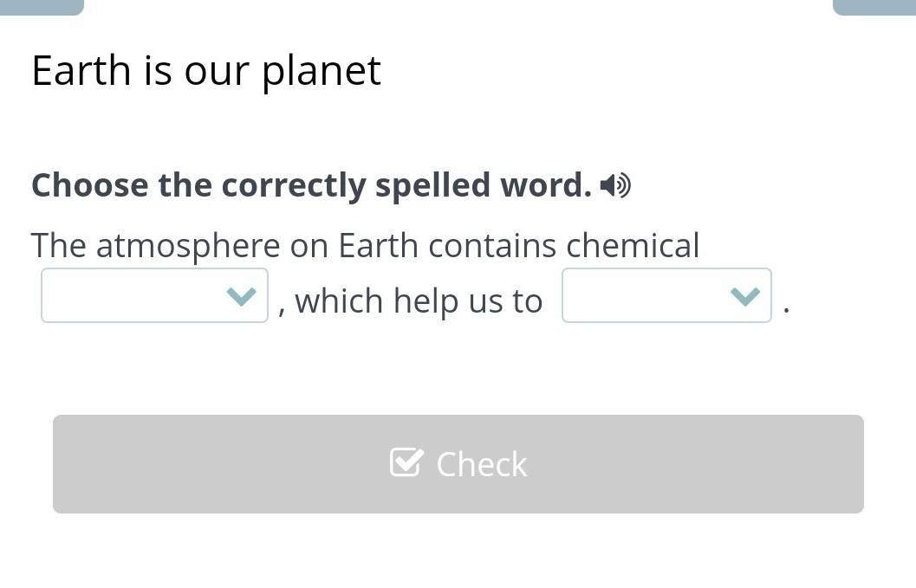Open the dropdown after the word "chemical"
Image resolution: width=916 pixels, height=588 pixels.
(x=154, y=296)
